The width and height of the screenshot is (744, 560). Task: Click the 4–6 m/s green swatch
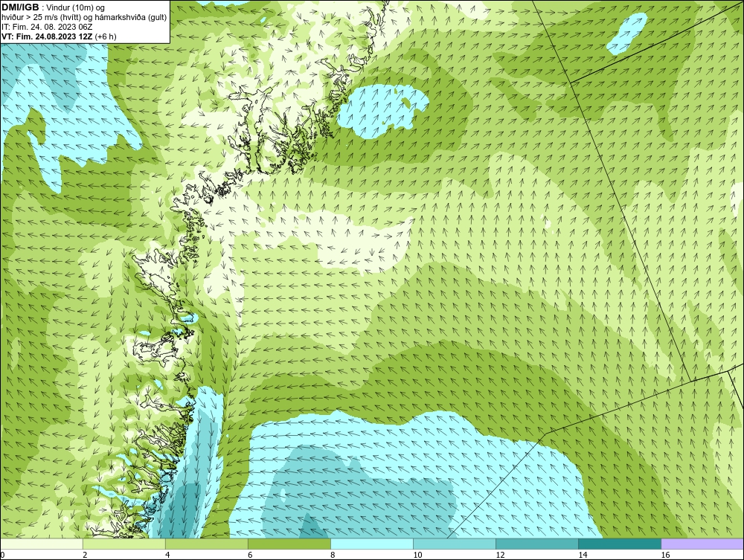(x=207, y=544)
